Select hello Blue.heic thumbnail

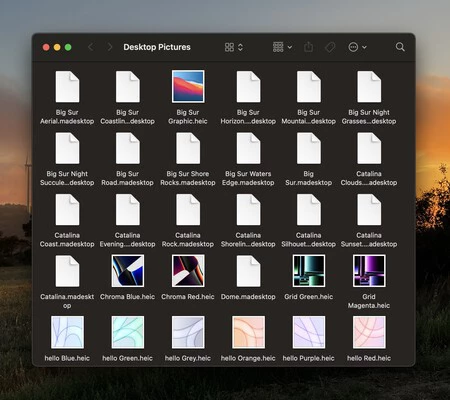click(x=67, y=332)
